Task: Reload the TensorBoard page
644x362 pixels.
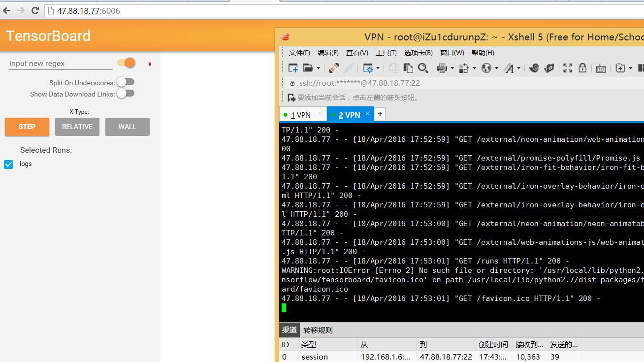Action: (35, 10)
